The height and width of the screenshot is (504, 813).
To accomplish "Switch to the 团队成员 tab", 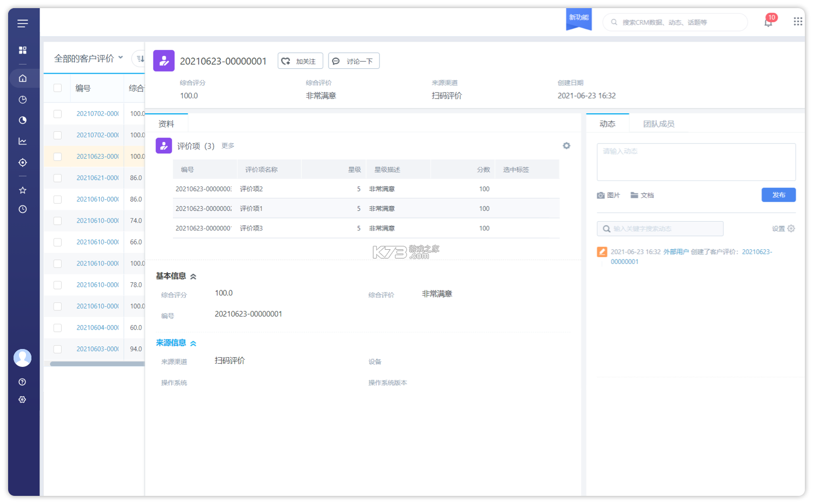I will pos(659,124).
